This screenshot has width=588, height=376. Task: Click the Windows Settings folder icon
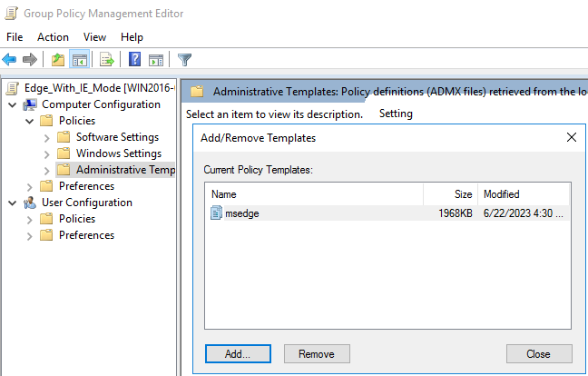tap(64, 153)
